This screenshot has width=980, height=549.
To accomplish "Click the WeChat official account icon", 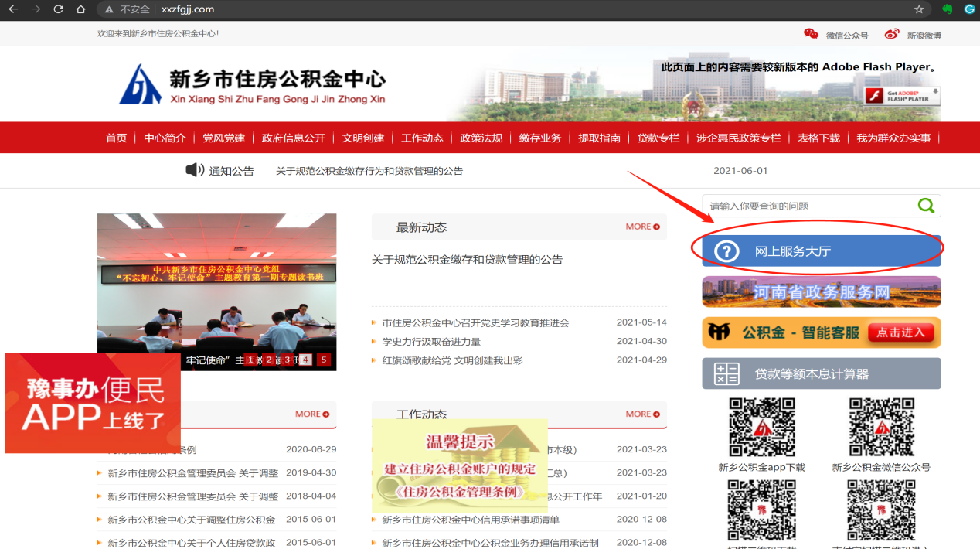I will click(811, 34).
